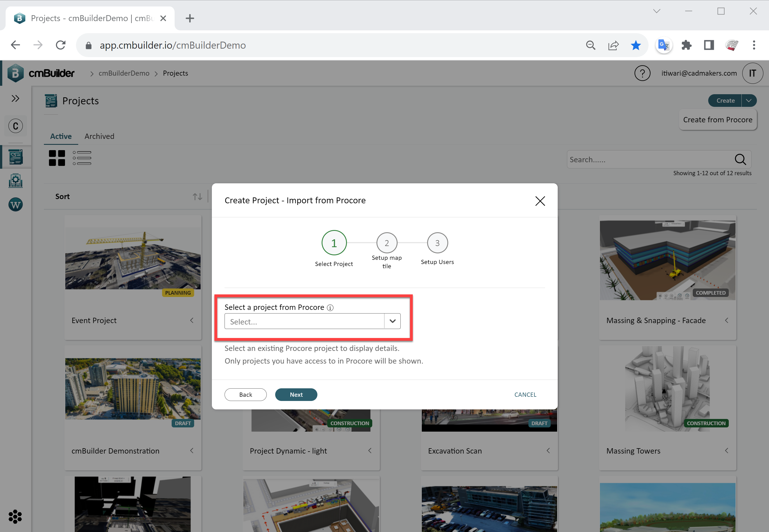Image resolution: width=769 pixels, height=532 pixels.
Task: Open the Chrome three-dot menu
Action: 754,45
